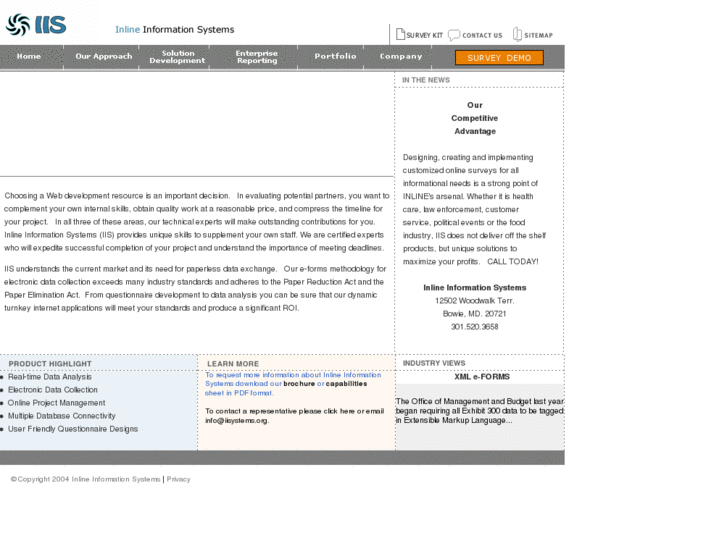Click the Sitemap text link
This screenshot has height=545, width=727.
click(x=538, y=35)
